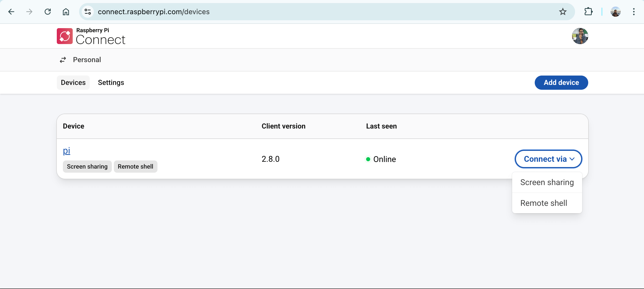Click the browser forward arrow
Screen dimensions: 644x289
pos(29,12)
